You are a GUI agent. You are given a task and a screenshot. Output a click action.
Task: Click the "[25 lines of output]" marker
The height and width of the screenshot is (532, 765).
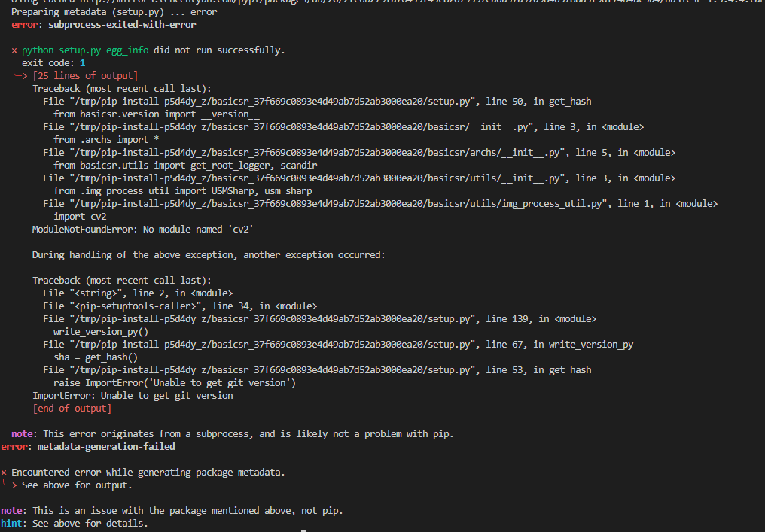click(x=85, y=75)
